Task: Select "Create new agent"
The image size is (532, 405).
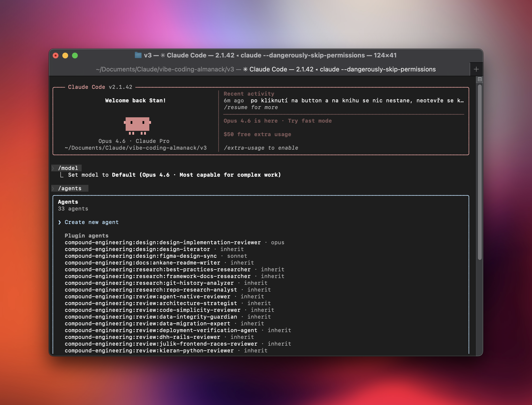Action: point(91,222)
